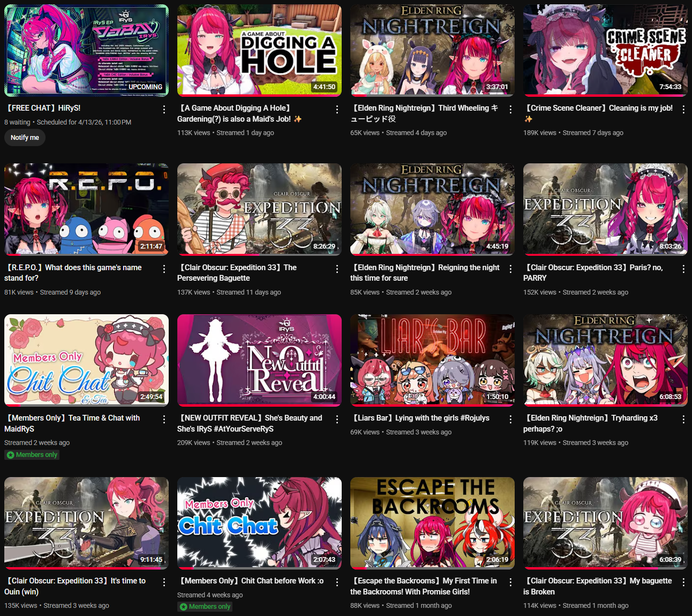The height and width of the screenshot is (616, 692).
Task: Open three-dot menu for R.E.P.O. video
Action: click(164, 269)
